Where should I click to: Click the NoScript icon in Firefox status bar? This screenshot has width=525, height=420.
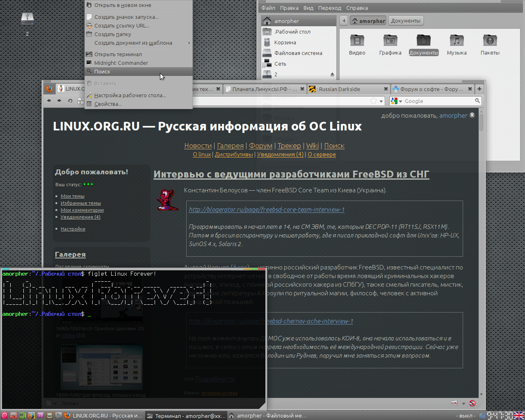point(472,403)
